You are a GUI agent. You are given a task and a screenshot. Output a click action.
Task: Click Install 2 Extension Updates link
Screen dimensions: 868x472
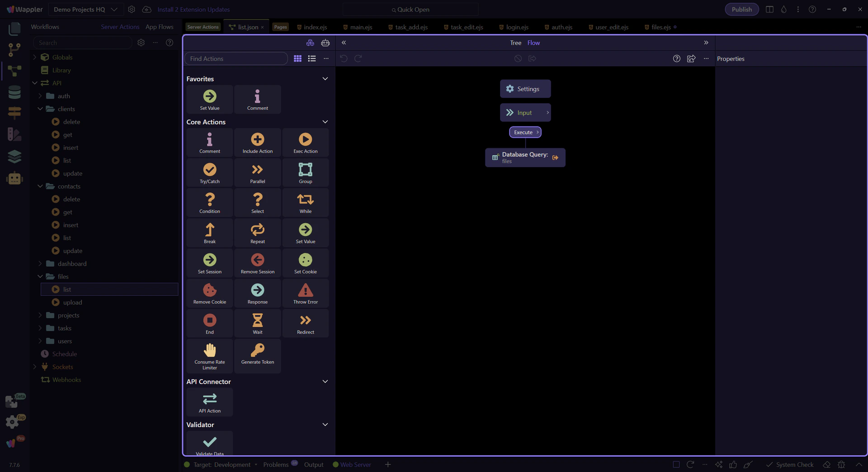[193, 10]
